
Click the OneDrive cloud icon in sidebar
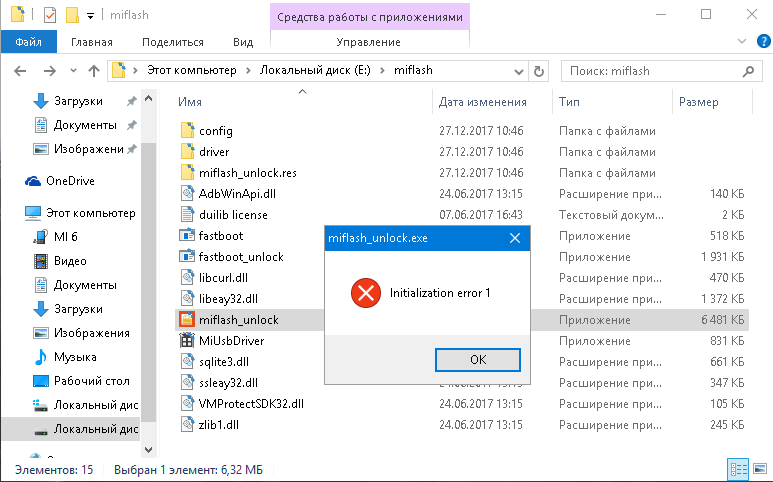[33, 181]
